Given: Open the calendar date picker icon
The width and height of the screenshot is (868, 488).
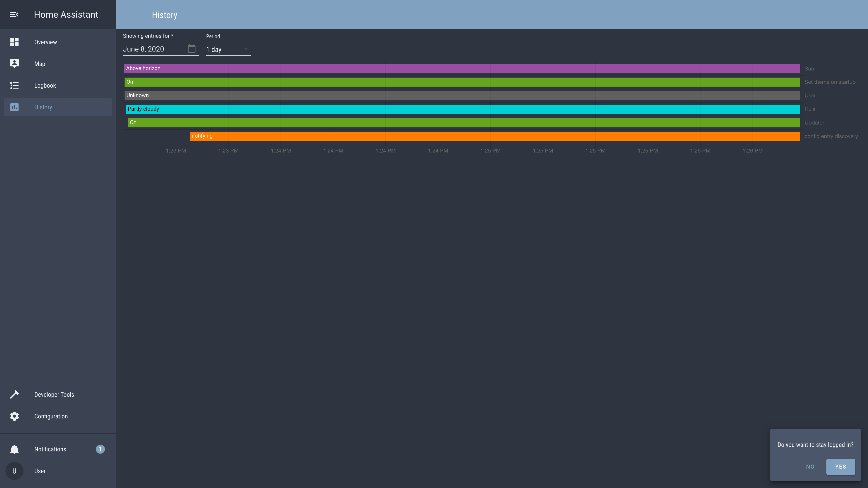Looking at the screenshot, I should coord(191,49).
